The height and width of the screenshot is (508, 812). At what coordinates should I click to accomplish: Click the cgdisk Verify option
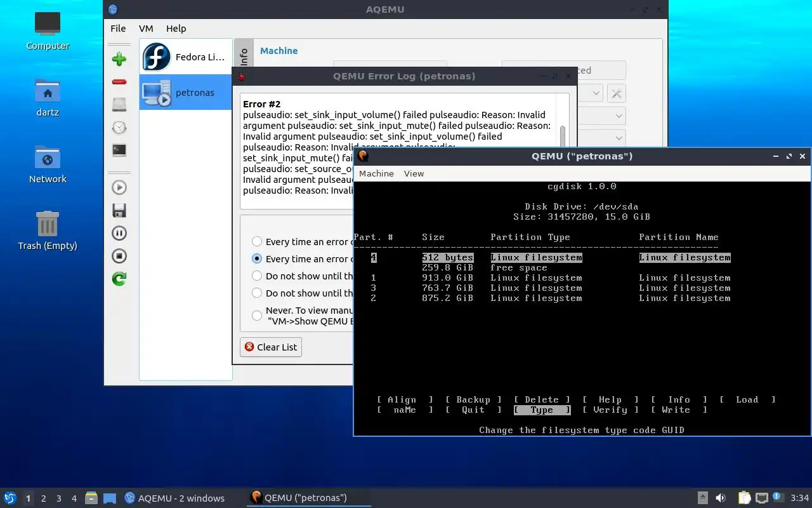coord(610,410)
